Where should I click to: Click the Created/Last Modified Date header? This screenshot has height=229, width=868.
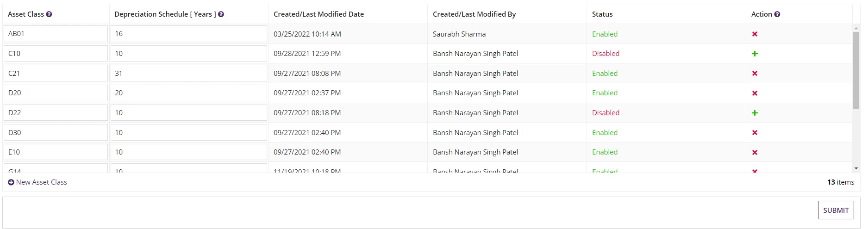[x=318, y=14]
